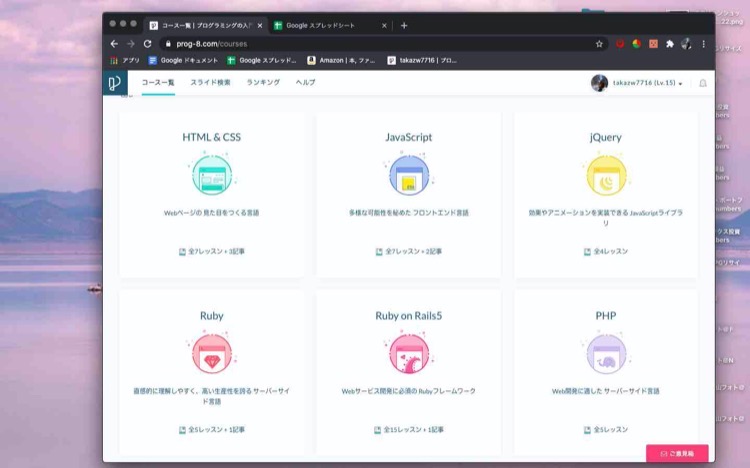Open the Amazon bookmark
The width and height of the screenshot is (750, 468).
(x=341, y=60)
